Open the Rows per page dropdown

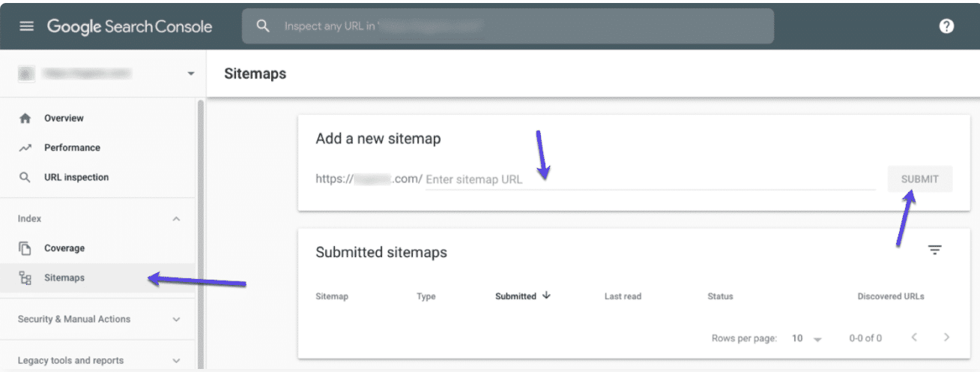(806, 339)
